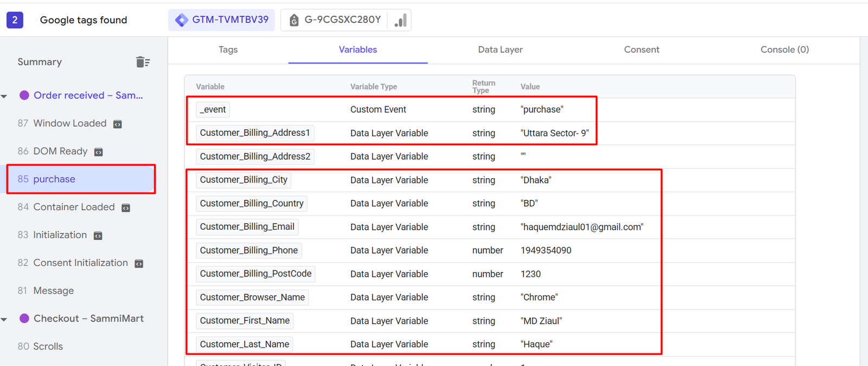Click the Google Tag Manager diamond icon

click(x=182, y=20)
